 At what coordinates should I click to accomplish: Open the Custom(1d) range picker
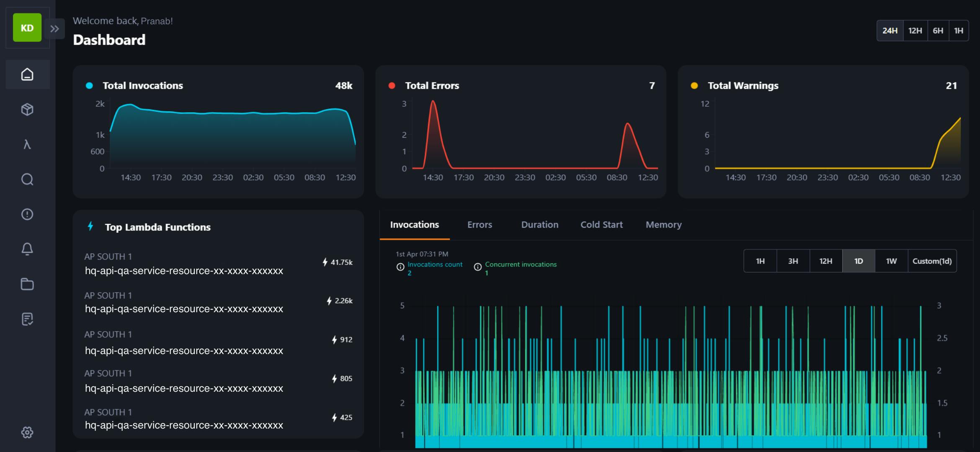(x=932, y=261)
